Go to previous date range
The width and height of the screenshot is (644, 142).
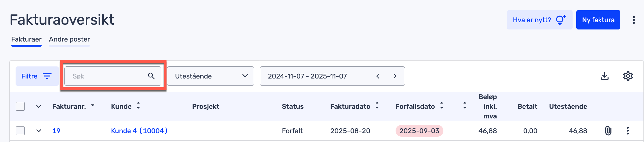pyautogui.click(x=378, y=76)
